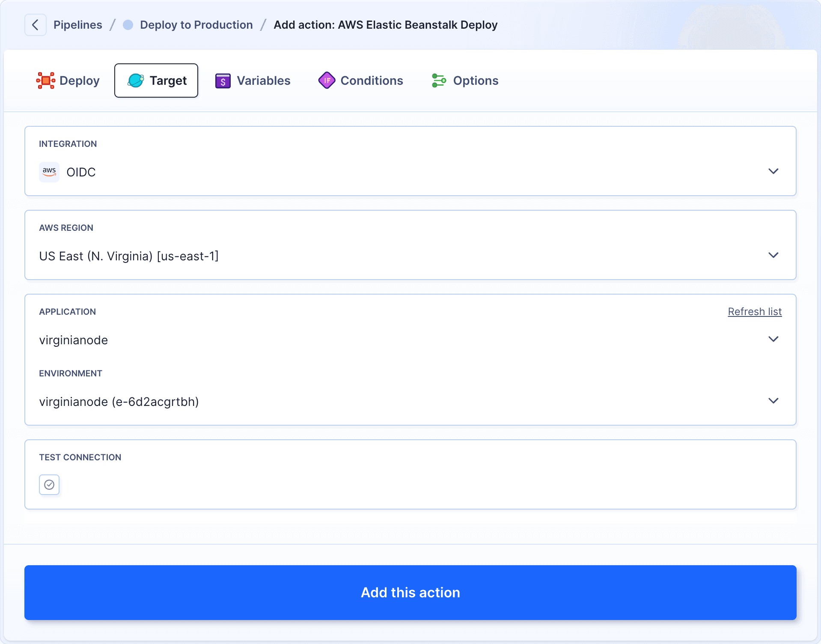
Task: Select the Deploy to Production breadcrumb
Action: (x=196, y=24)
